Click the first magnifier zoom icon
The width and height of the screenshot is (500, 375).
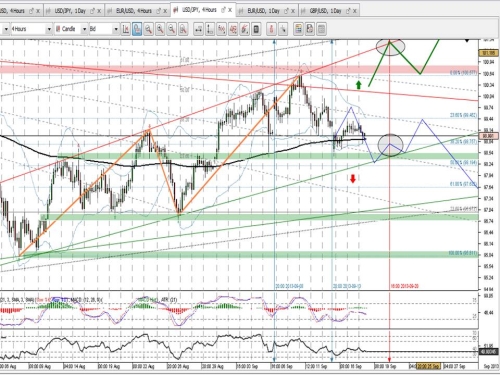(148, 29)
